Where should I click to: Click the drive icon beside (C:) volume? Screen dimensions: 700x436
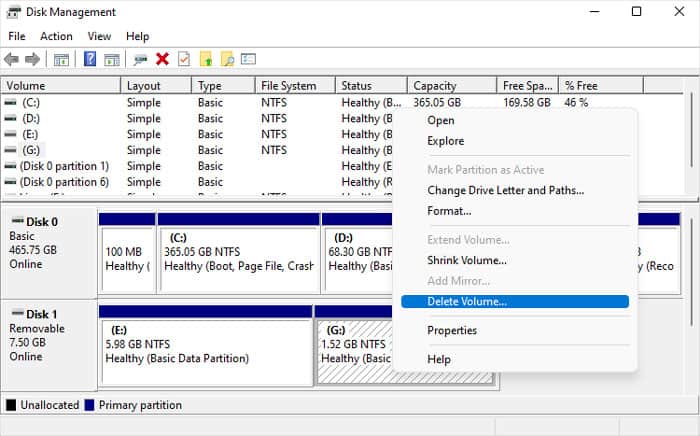(10, 103)
